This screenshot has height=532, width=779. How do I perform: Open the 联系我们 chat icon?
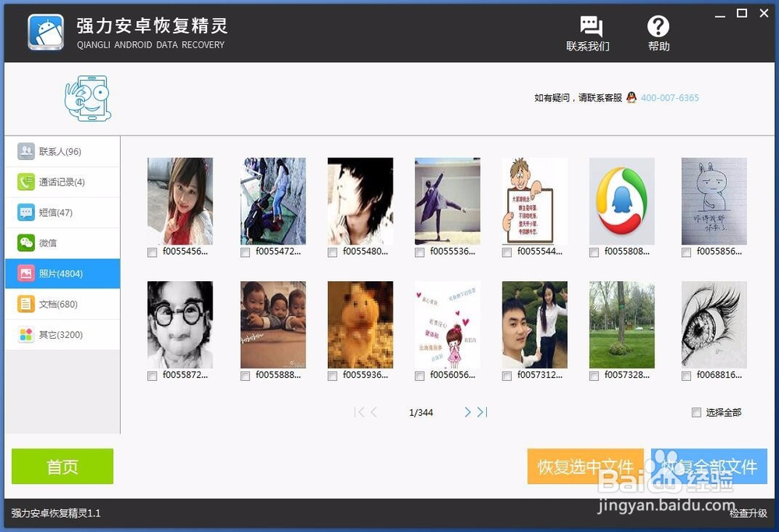(591, 26)
